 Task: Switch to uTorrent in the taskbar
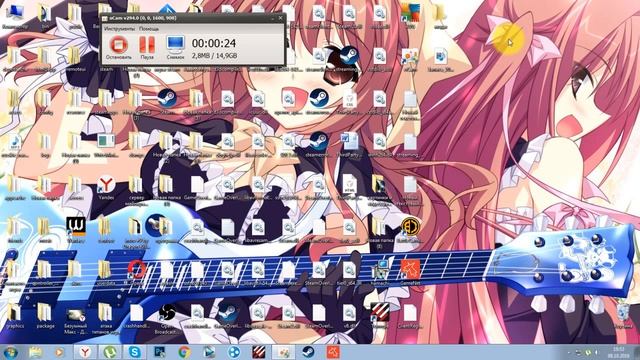tap(109, 352)
